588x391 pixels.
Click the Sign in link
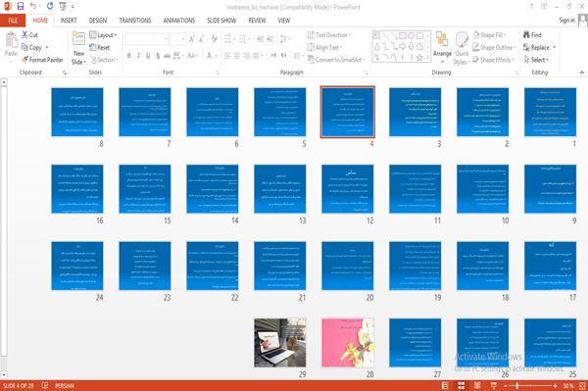point(567,21)
